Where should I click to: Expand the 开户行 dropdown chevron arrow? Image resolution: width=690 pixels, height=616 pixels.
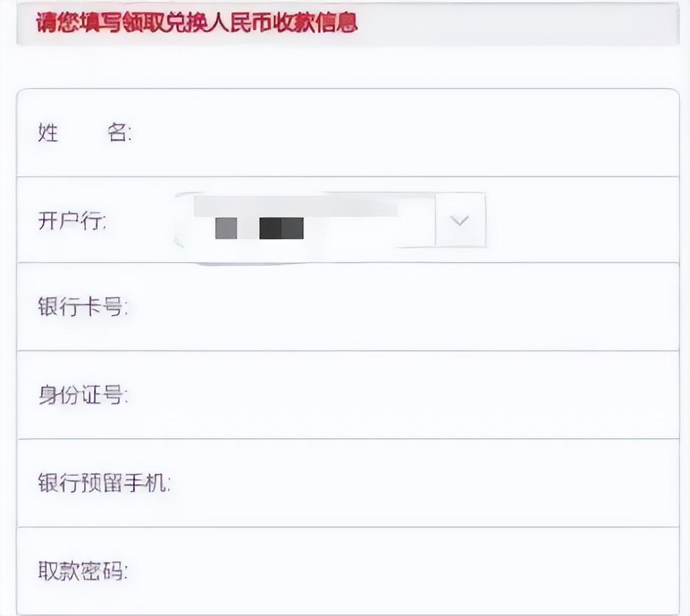[460, 220]
